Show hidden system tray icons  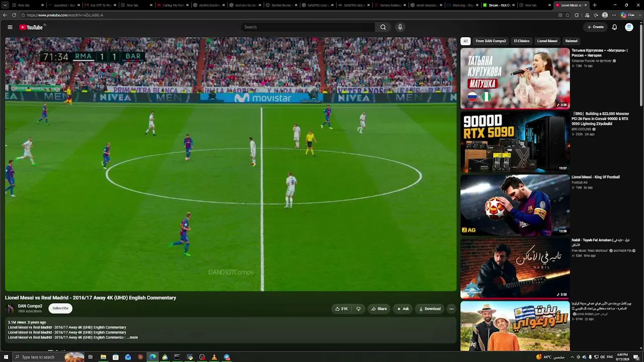[x=571, y=357]
